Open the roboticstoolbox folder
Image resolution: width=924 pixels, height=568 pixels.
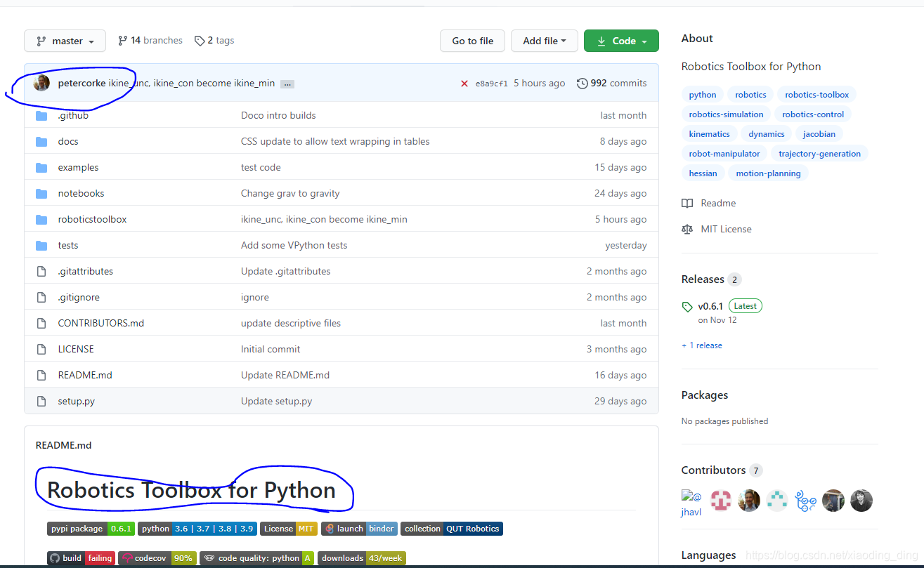[x=92, y=218]
